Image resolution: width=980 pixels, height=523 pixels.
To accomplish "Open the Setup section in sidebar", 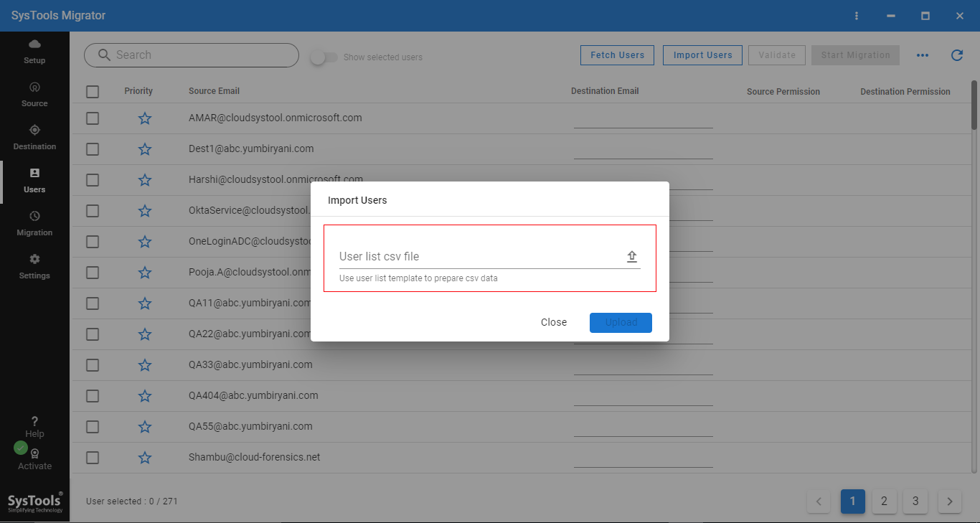I will click(34, 50).
